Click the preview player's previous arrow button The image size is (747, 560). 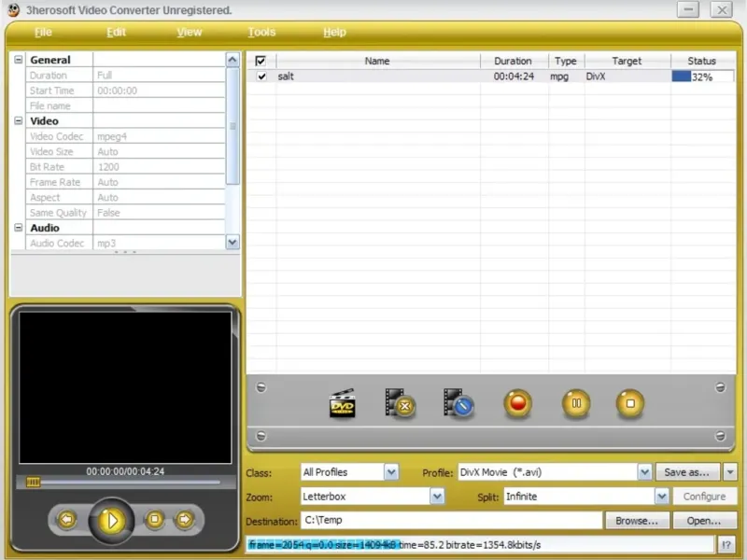pos(66,519)
